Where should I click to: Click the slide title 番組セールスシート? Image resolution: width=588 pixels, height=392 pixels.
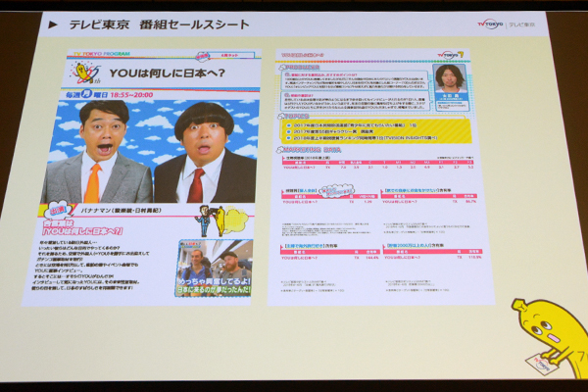(194, 24)
